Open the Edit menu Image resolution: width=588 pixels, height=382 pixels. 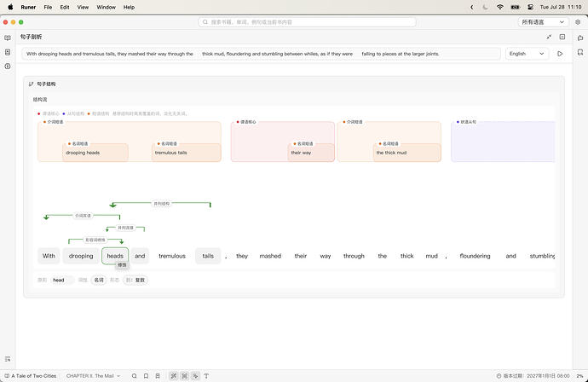[65, 7]
